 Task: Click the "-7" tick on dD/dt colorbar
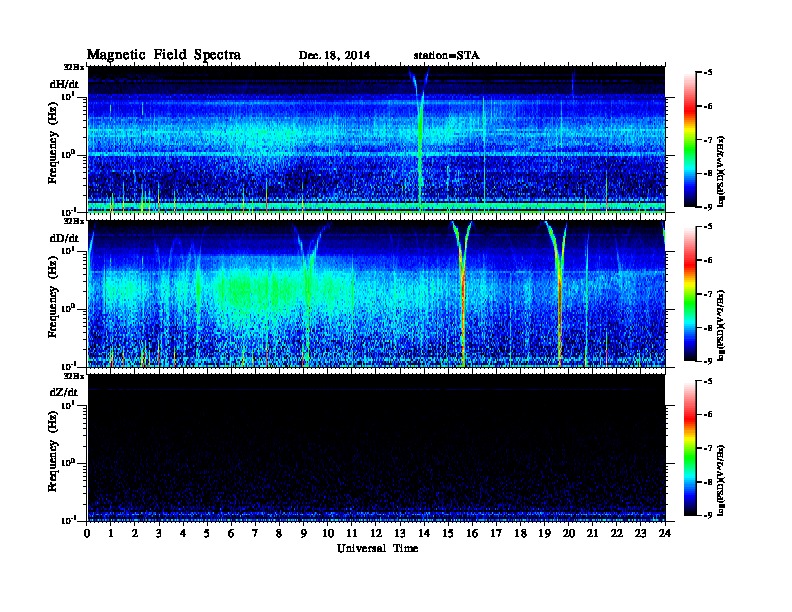[x=708, y=294]
